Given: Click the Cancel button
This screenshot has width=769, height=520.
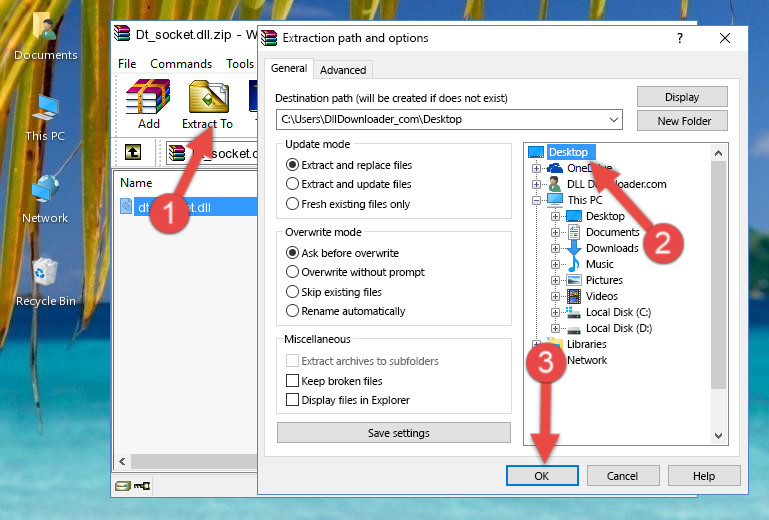Looking at the screenshot, I should (x=622, y=476).
